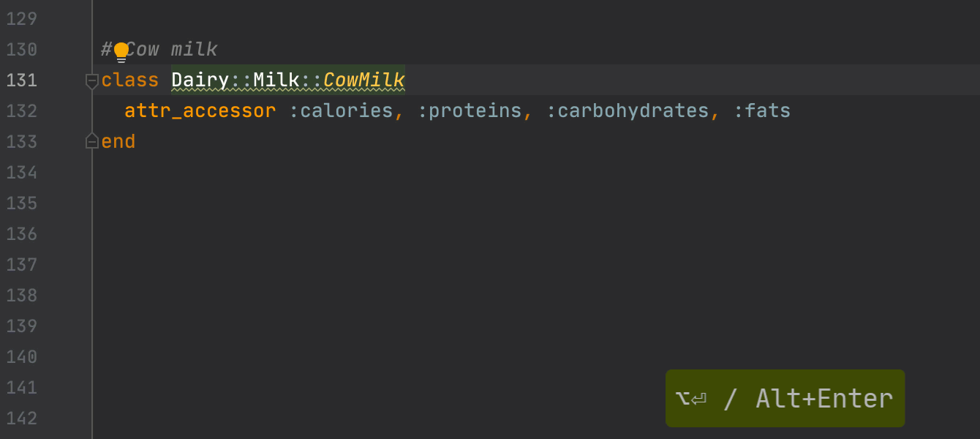Click the CowMilk class name

(363, 80)
